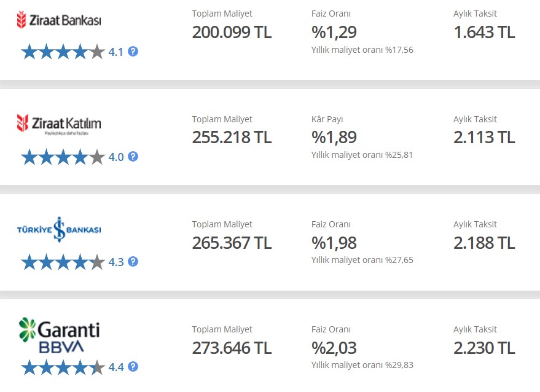
Task: Click the %1,89 Kâr Payı rate
Action: [x=334, y=138]
